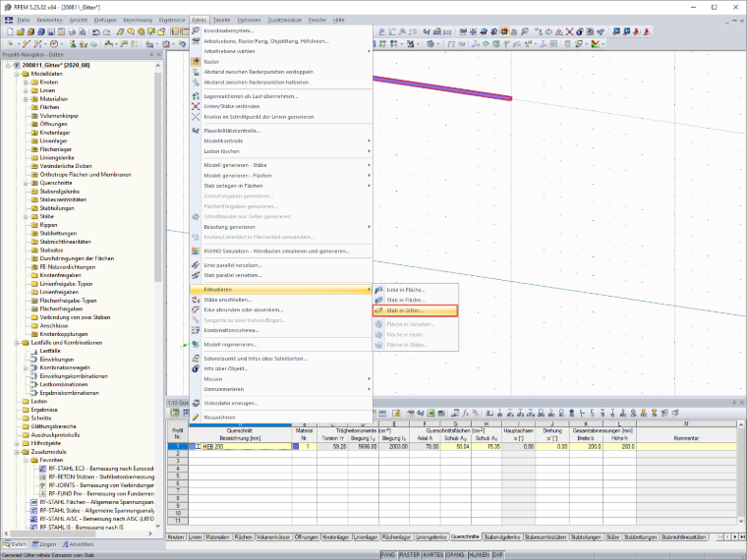
Task: Click the Undo arrow icon
Action: [96, 31]
